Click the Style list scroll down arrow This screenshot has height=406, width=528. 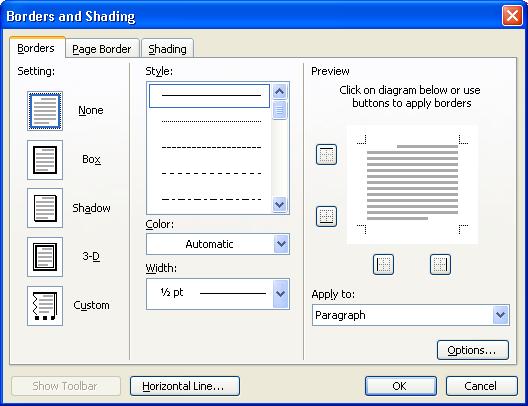279,204
